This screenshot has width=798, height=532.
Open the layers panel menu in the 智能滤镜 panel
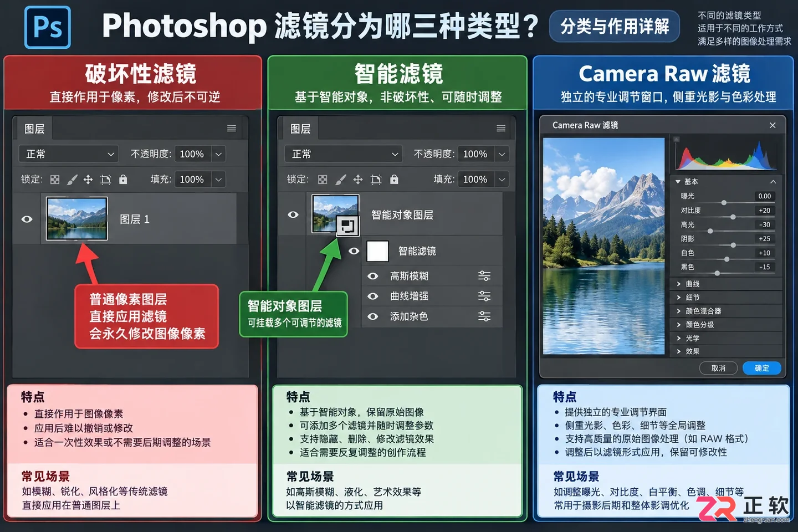click(501, 129)
